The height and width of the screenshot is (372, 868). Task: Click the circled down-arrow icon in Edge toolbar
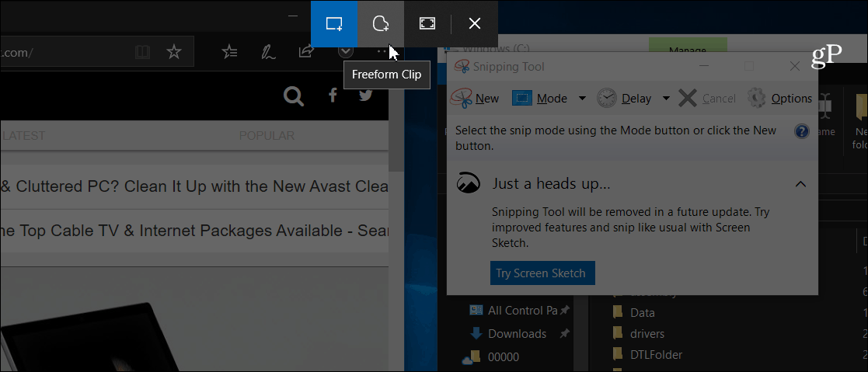tap(346, 52)
